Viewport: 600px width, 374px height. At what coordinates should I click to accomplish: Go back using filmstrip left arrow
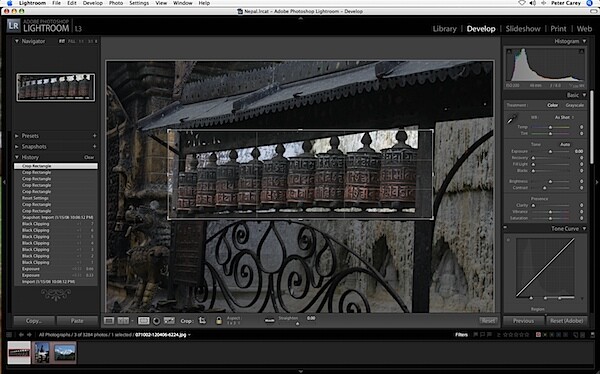[x=21, y=335]
